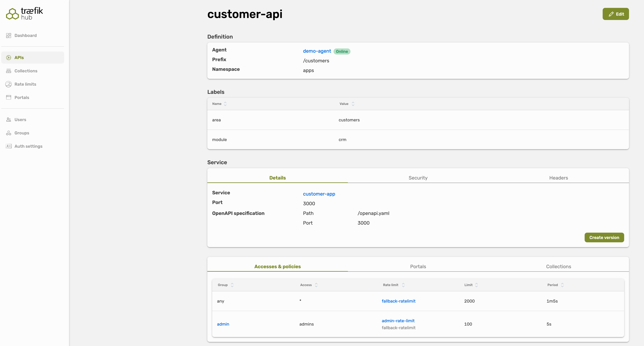The height and width of the screenshot is (346, 644).
Task: Open the Headers service tab
Action: pos(558,178)
